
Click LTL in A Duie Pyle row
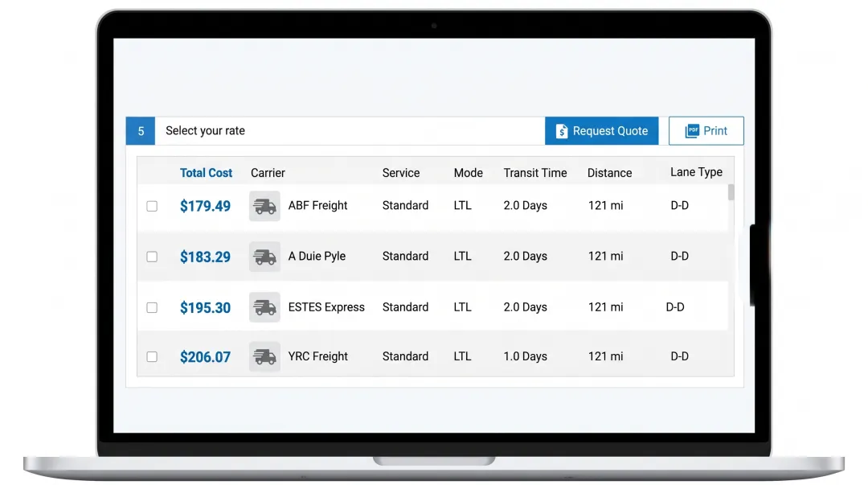point(463,256)
